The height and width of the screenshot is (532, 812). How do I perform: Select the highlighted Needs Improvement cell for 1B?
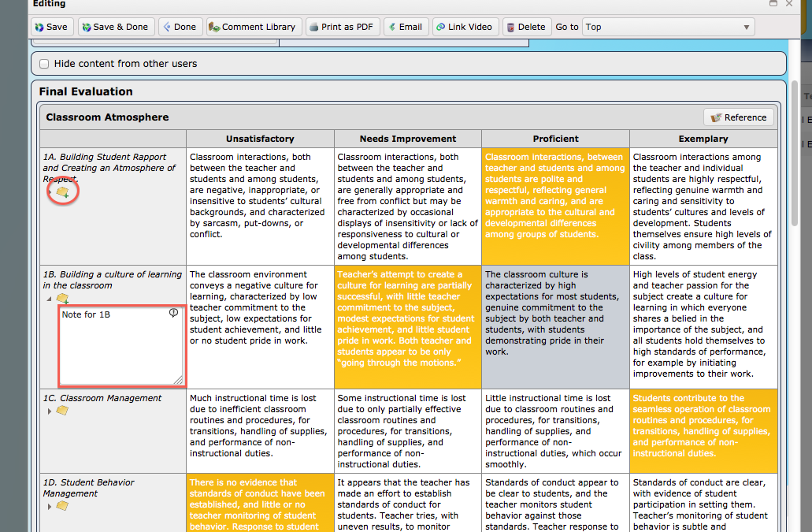(x=408, y=327)
